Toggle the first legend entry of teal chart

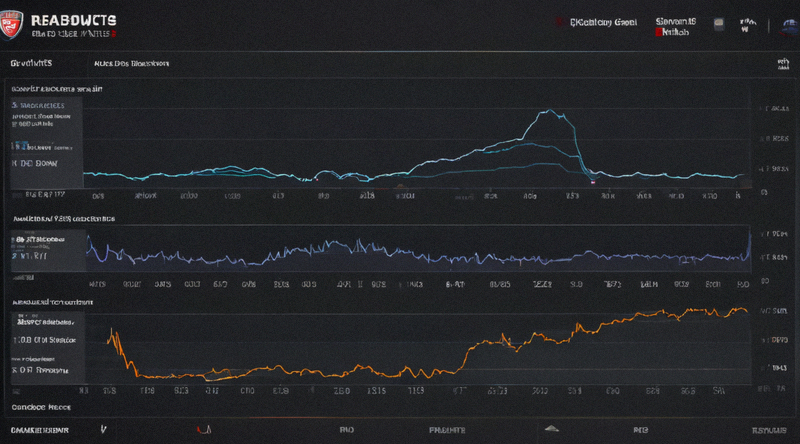point(39,106)
